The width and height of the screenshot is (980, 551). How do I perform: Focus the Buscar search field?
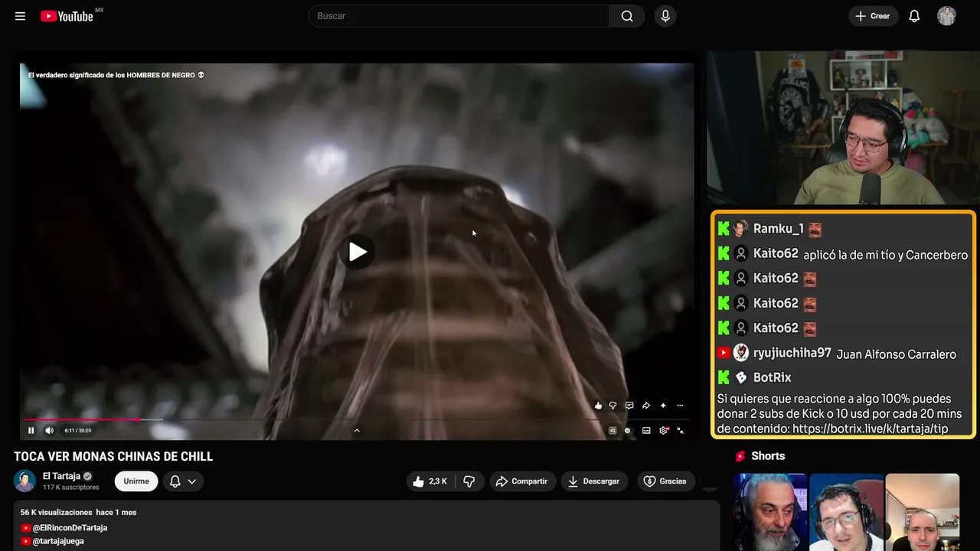click(x=459, y=16)
